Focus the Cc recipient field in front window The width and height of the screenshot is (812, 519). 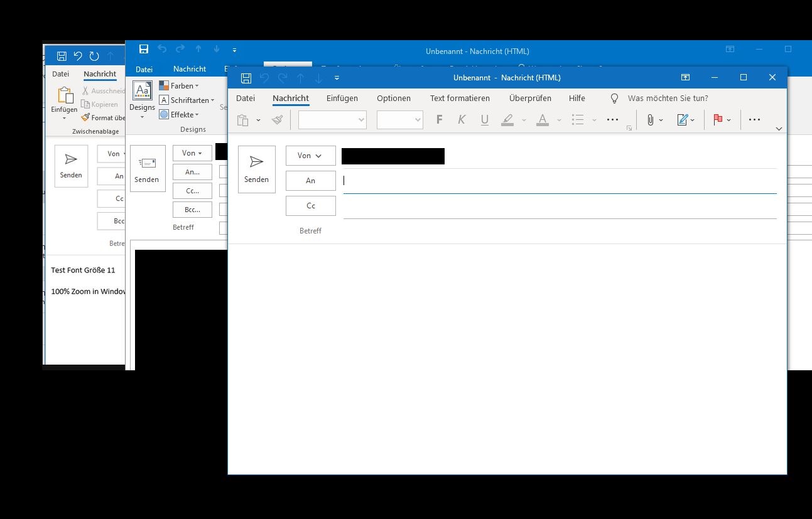560,206
